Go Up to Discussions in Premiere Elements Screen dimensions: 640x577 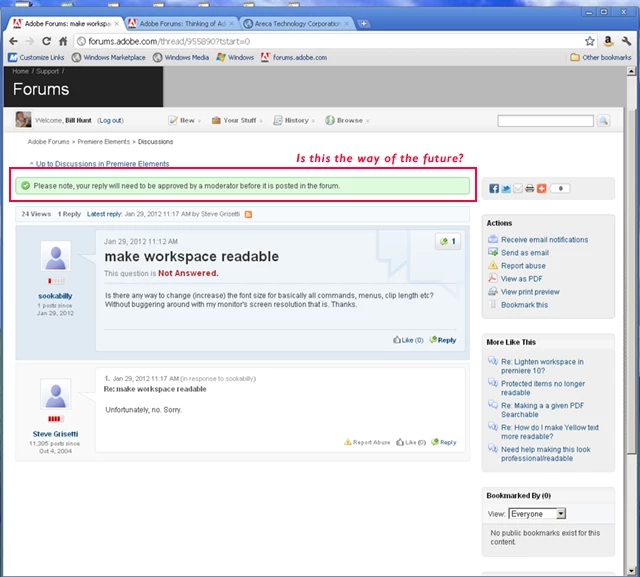coord(100,164)
